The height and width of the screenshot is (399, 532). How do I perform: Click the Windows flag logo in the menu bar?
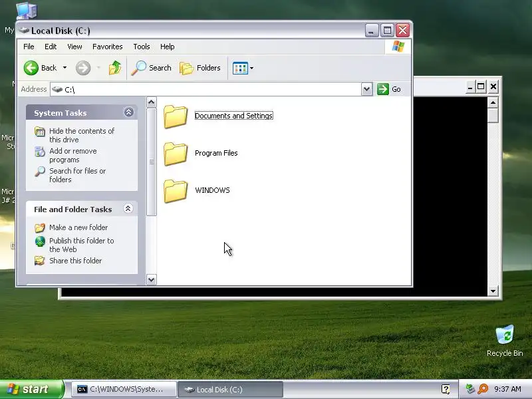[x=398, y=47]
